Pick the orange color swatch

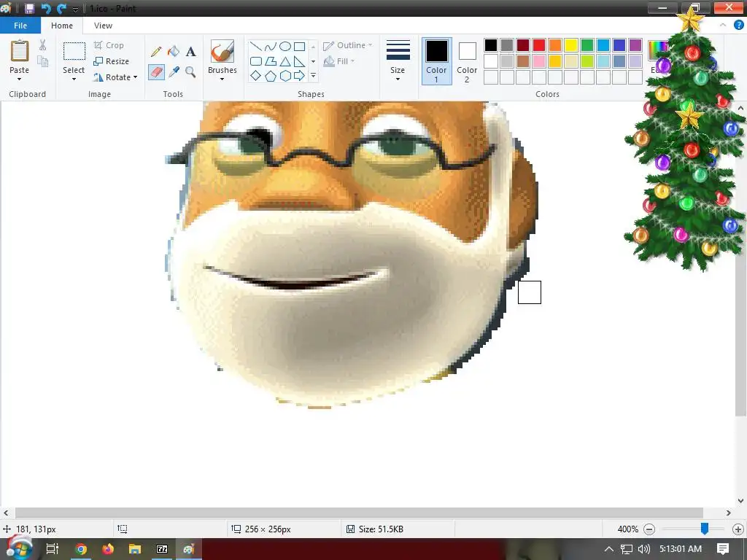tap(555, 45)
